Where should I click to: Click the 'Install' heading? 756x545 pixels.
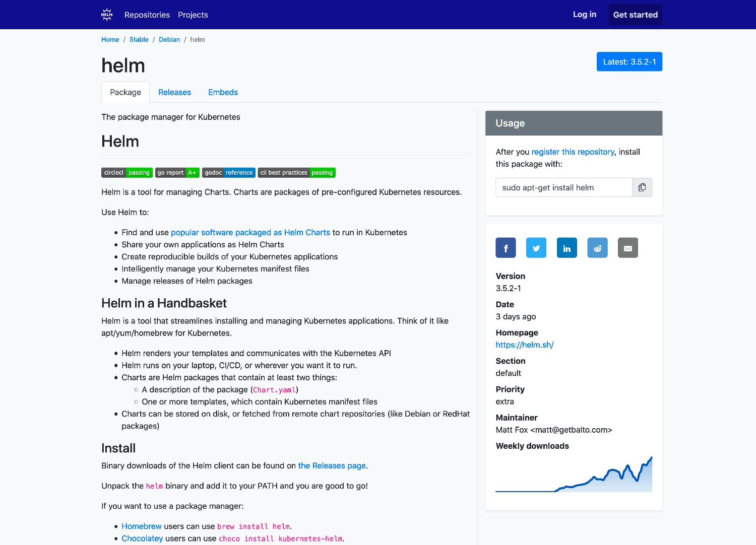tap(118, 448)
